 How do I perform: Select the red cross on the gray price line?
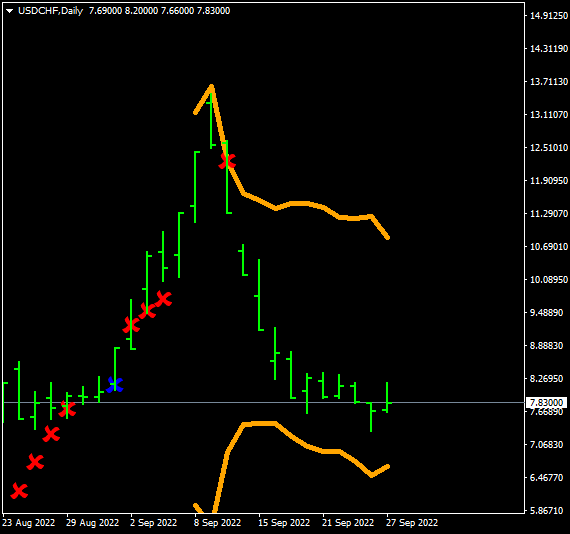coord(67,409)
